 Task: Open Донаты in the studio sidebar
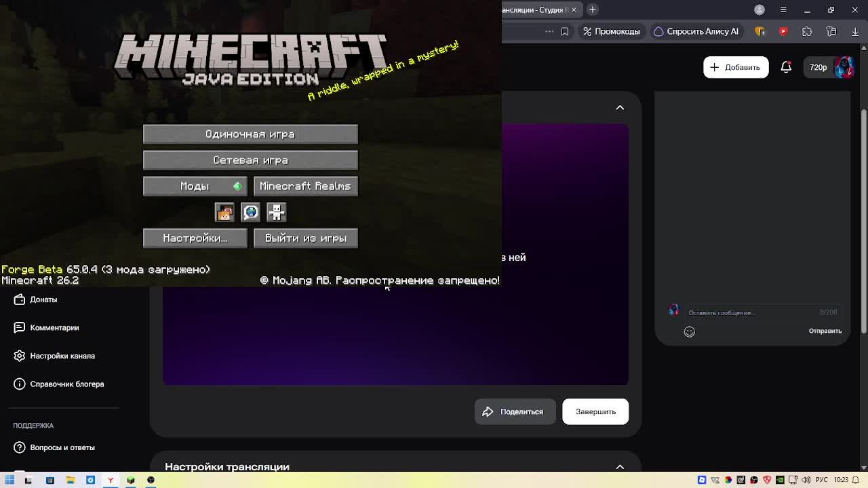coord(43,300)
